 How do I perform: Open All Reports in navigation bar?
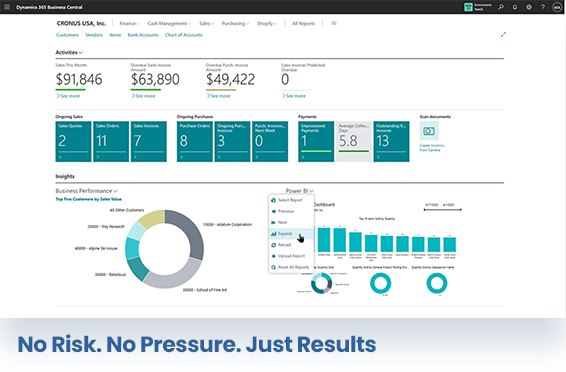click(x=304, y=23)
